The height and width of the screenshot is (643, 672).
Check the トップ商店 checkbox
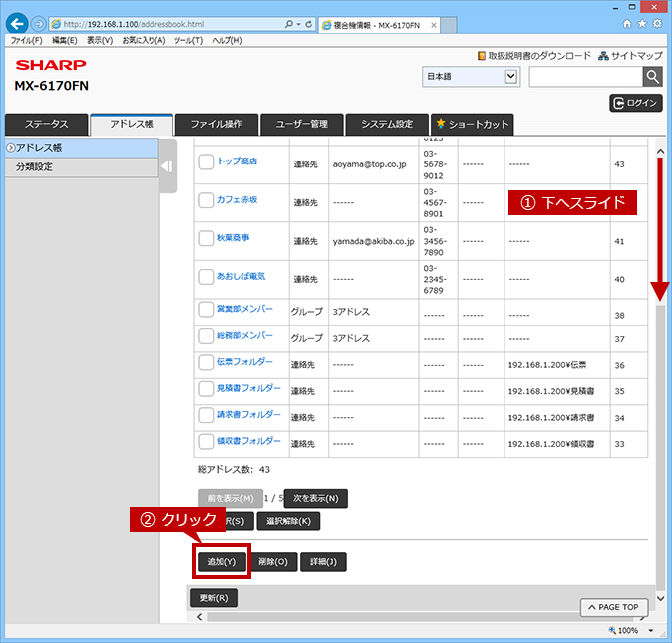pos(206,161)
